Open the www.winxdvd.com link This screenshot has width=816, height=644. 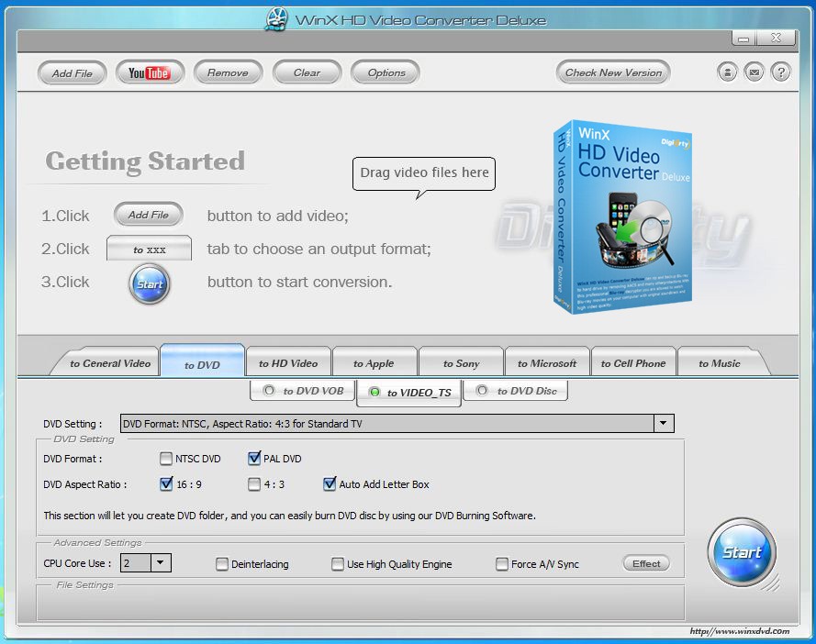pos(740,631)
